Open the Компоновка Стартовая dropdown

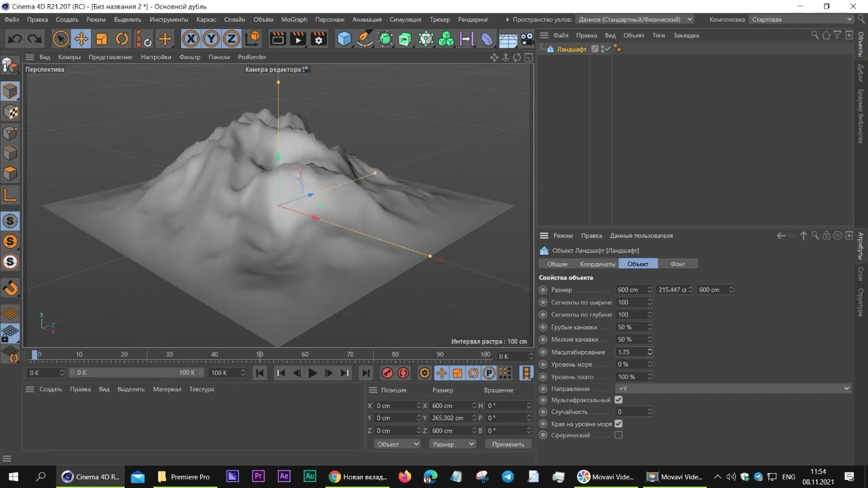coord(801,19)
